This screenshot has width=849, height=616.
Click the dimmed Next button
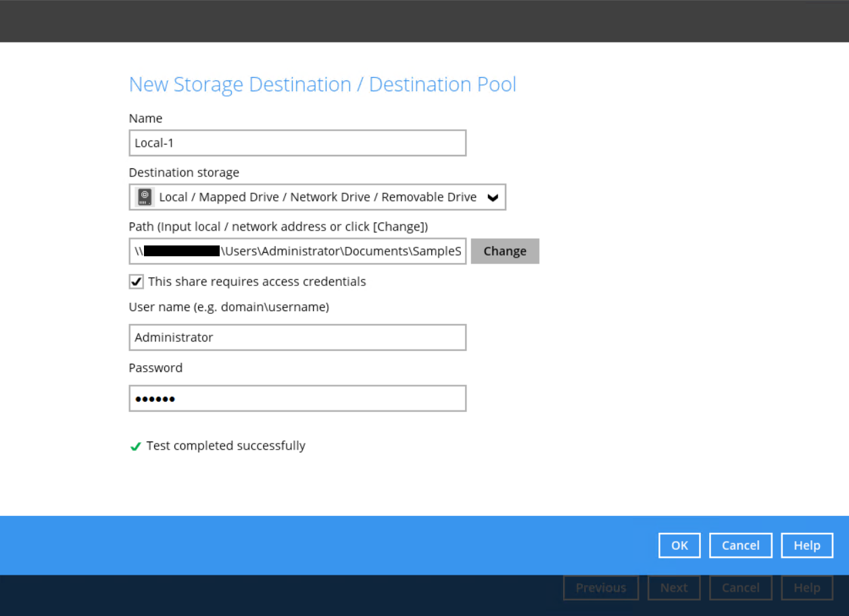(673, 588)
